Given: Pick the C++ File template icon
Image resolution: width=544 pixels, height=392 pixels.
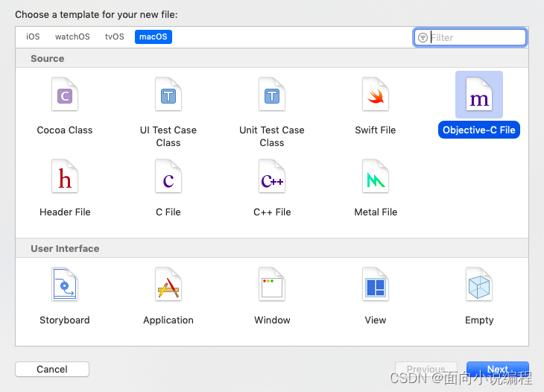Looking at the screenshot, I should [272, 176].
